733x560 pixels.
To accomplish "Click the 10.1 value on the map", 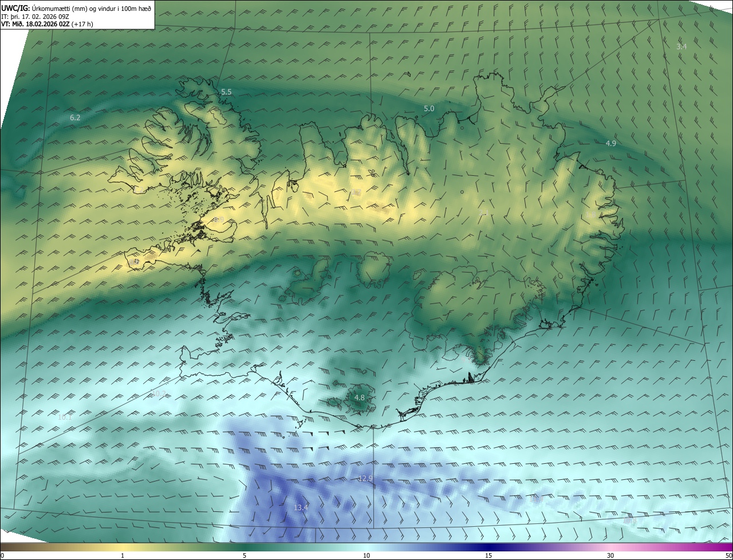I will 65,417.
